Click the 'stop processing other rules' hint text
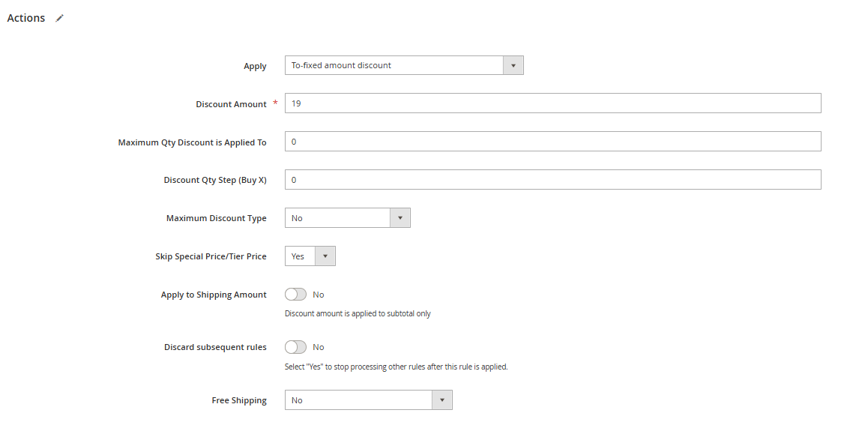This screenshot has height=422, width=868. point(397,367)
